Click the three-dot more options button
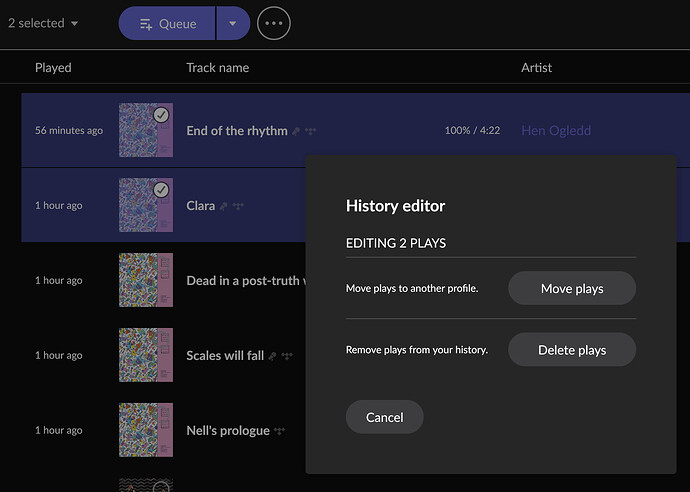The image size is (690, 492). point(273,23)
